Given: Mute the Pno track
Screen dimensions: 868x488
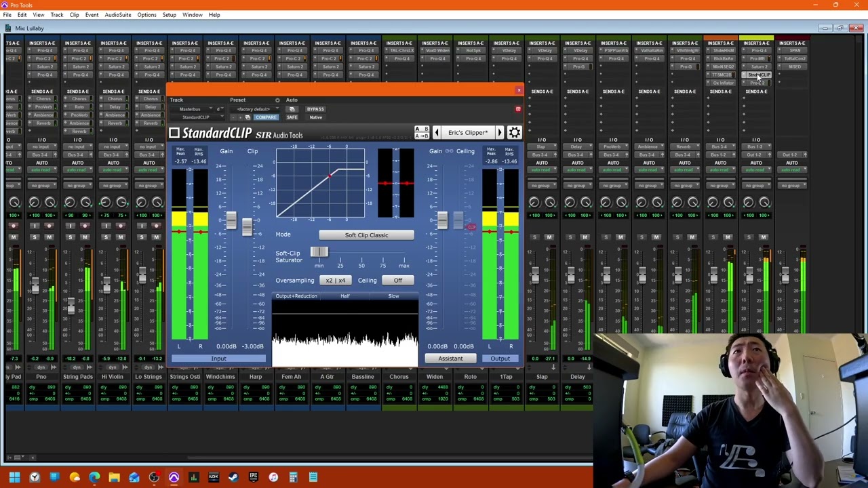Looking at the screenshot, I should (49, 237).
